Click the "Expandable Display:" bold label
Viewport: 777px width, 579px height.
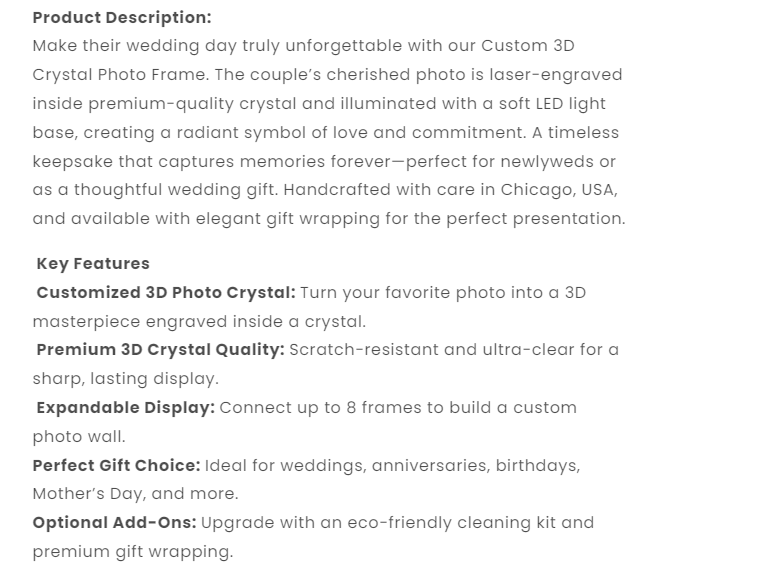click(125, 408)
